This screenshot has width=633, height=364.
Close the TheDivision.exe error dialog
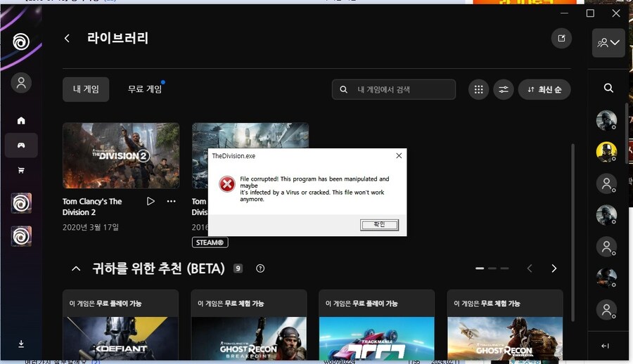pyautogui.click(x=399, y=156)
